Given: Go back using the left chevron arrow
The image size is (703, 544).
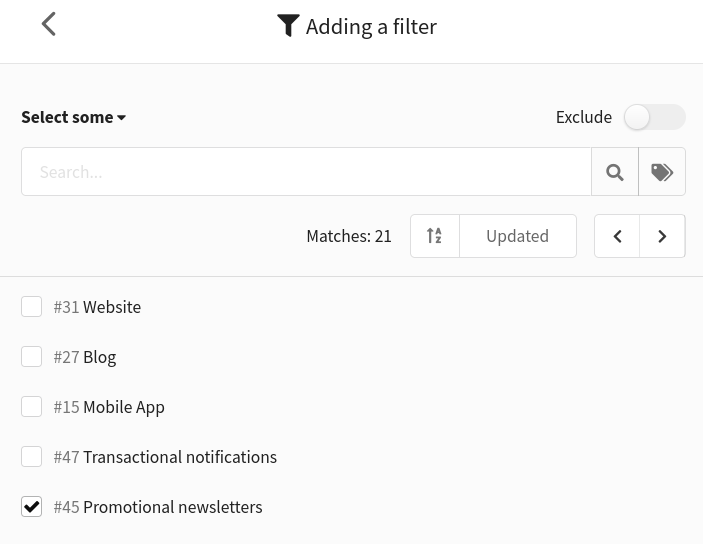Looking at the screenshot, I should (48, 24).
